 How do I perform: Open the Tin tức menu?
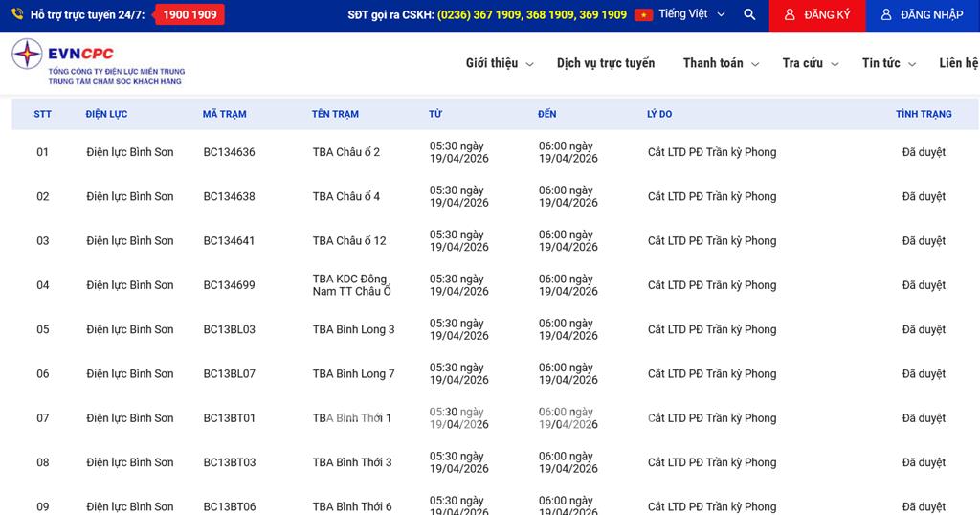coord(888,63)
